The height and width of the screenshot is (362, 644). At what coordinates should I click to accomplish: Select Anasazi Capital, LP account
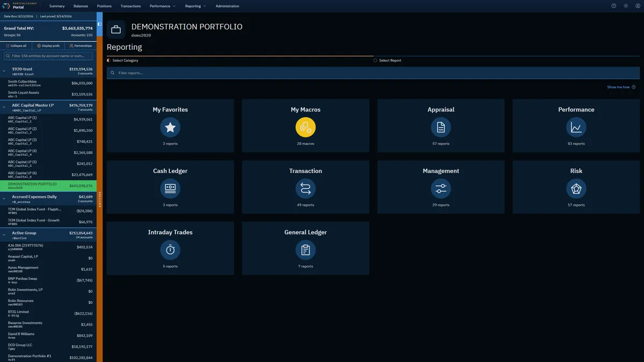click(48, 258)
